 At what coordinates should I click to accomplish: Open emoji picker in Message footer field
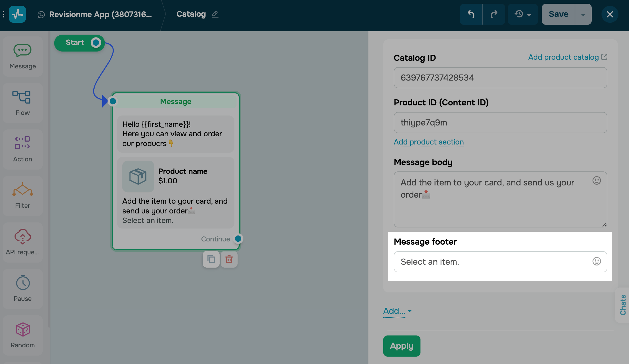point(596,262)
